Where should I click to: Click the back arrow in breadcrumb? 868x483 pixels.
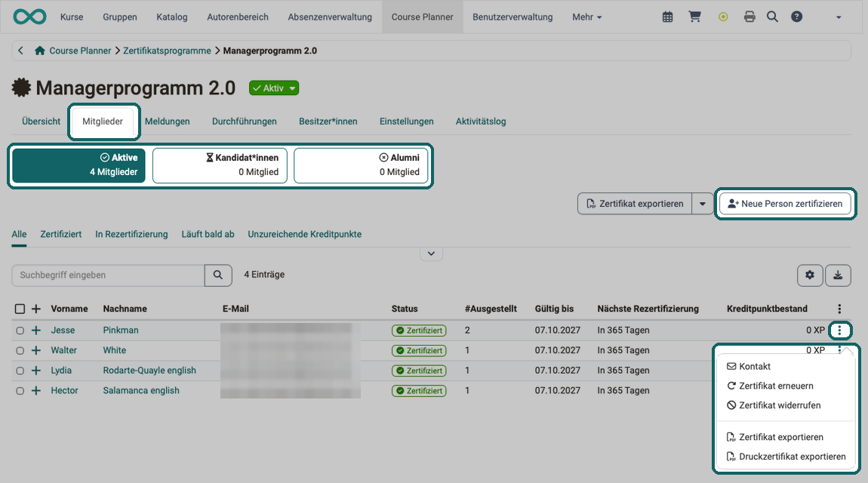[x=20, y=51]
